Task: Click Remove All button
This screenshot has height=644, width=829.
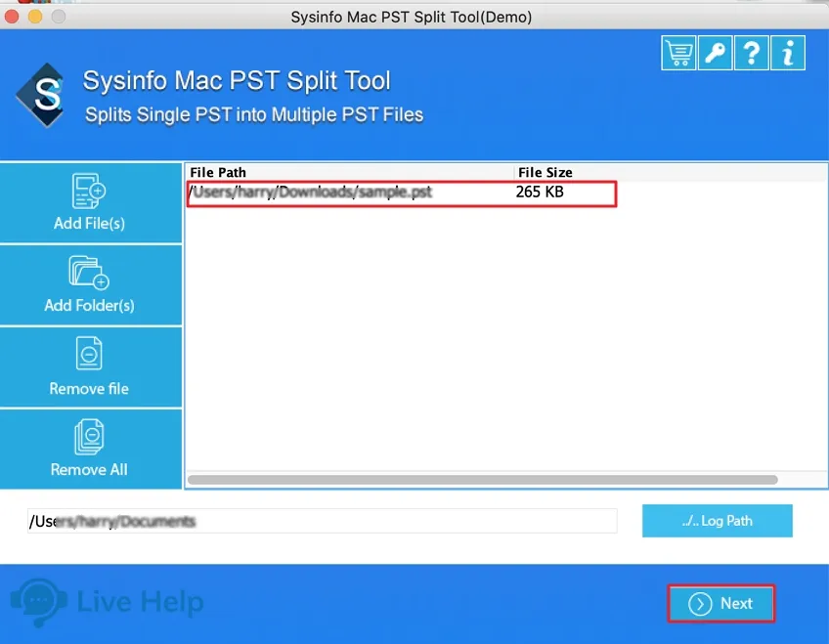Action: [91, 450]
